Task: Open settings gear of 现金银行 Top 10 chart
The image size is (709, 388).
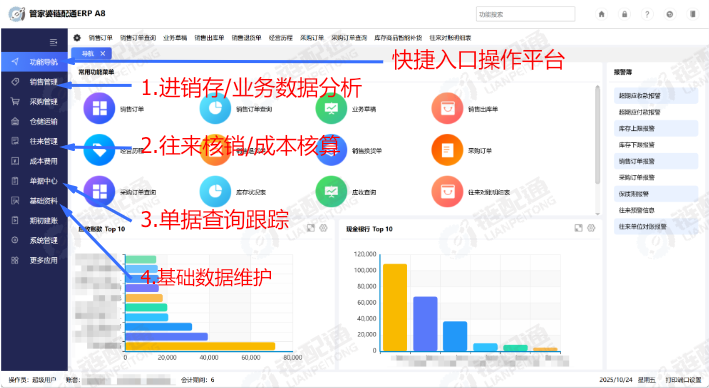Action: [x=591, y=228]
